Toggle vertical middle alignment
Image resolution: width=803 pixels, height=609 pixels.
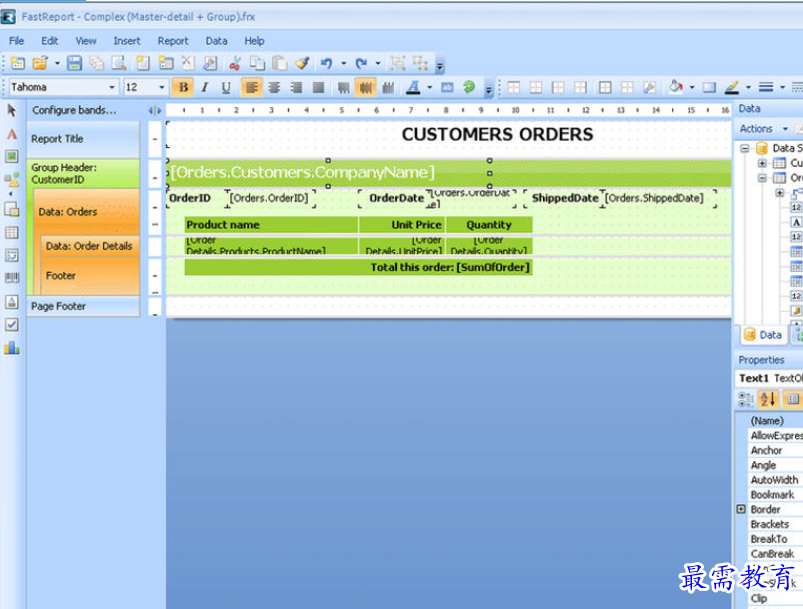[366, 87]
